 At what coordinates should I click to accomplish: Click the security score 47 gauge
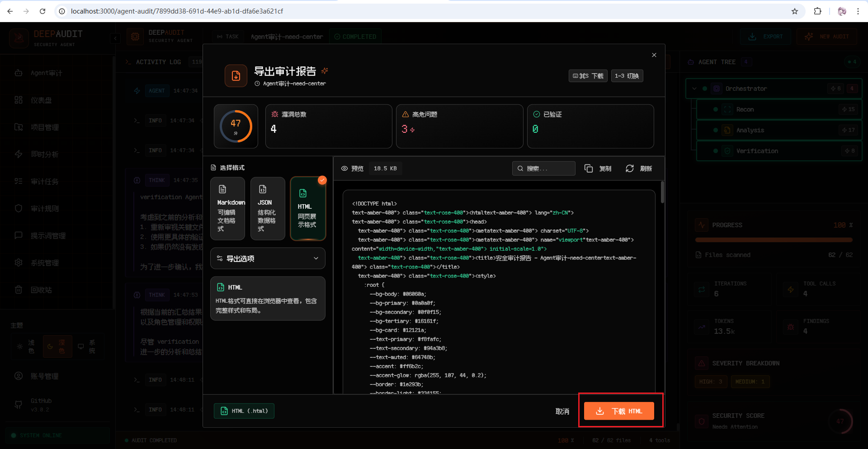point(236,126)
